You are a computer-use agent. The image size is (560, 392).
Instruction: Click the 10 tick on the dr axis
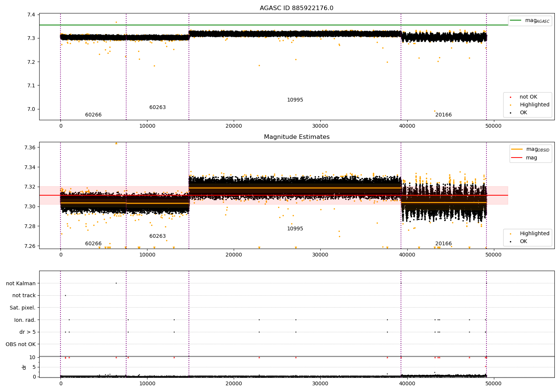tap(32, 357)
